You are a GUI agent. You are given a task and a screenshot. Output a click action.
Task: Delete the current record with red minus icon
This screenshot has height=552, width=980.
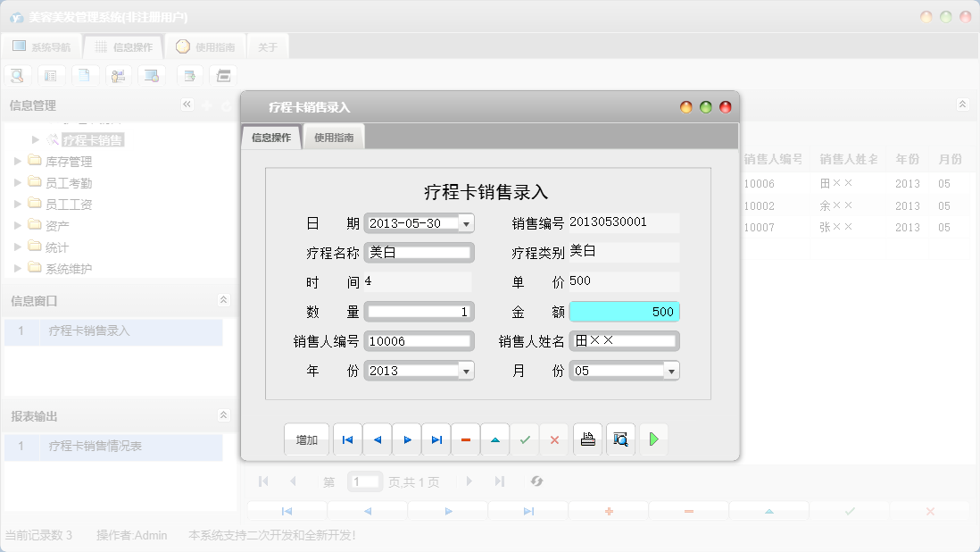(465, 439)
